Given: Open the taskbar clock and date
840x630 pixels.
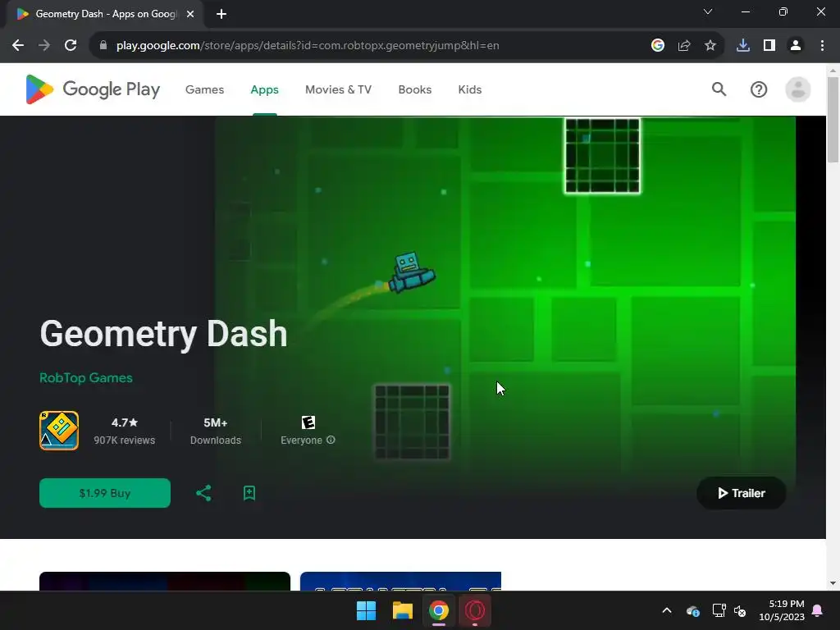Looking at the screenshot, I should point(782,610).
